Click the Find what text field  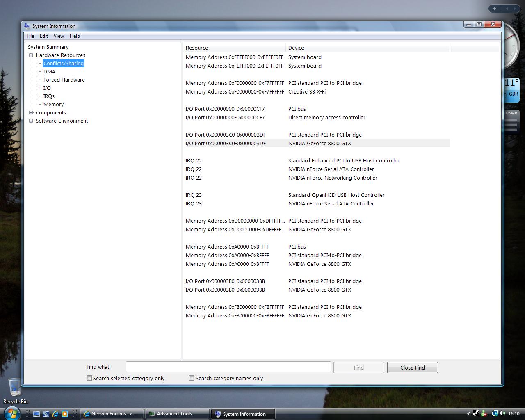[x=228, y=367]
